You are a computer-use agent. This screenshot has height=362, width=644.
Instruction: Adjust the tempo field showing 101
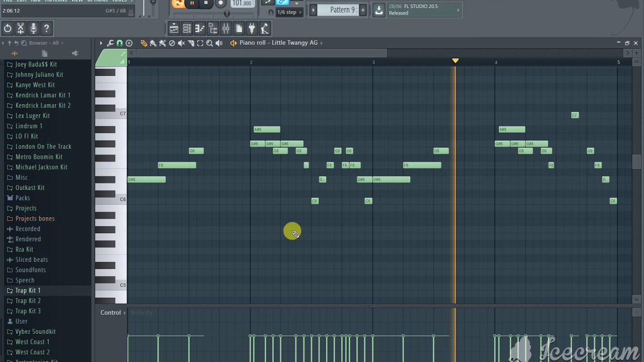pyautogui.click(x=242, y=4)
